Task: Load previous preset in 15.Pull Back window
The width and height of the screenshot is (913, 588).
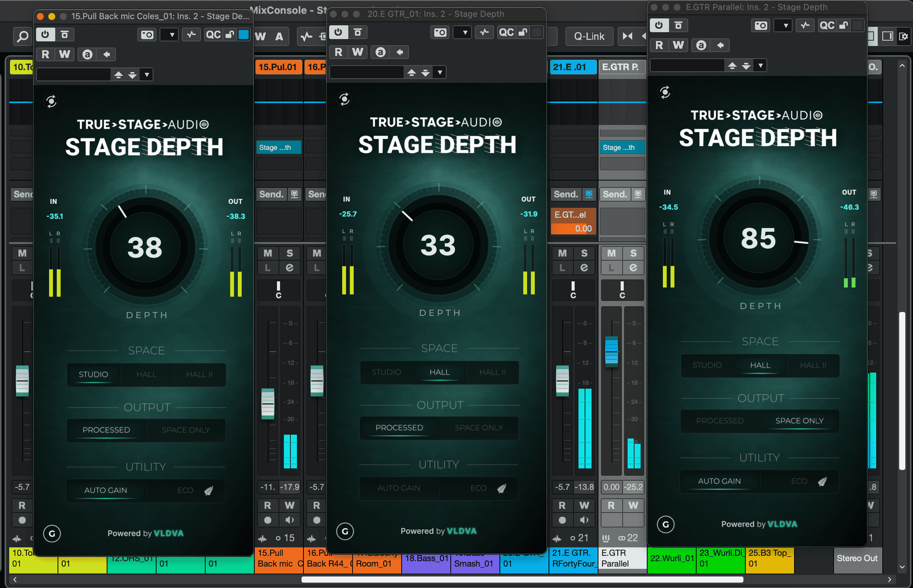Action: (x=119, y=75)
